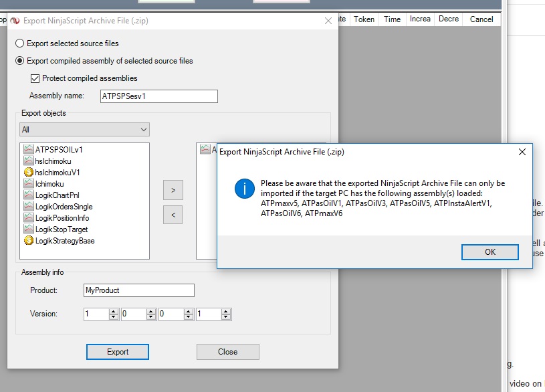The height and width of the screenshot is (392, 545).
Task: Click the Time column header in background window
Action: point(392,19)
